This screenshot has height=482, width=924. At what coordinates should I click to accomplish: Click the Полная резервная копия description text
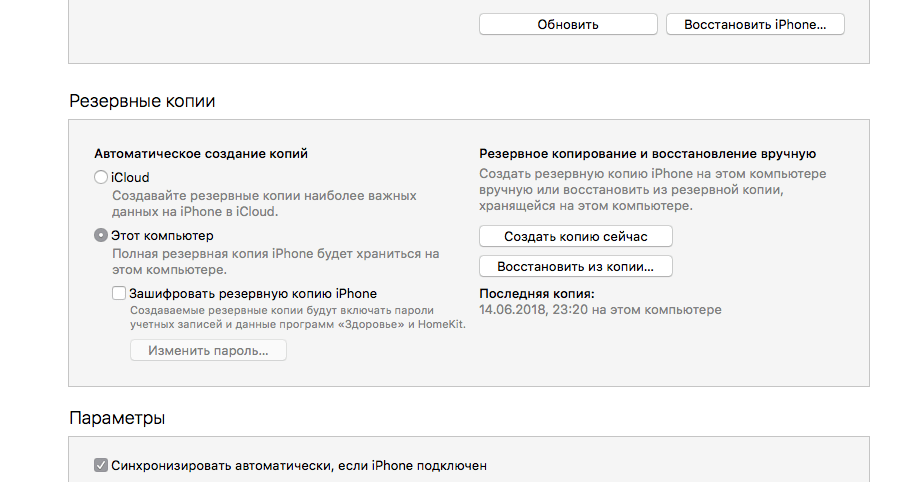(275, 262)
